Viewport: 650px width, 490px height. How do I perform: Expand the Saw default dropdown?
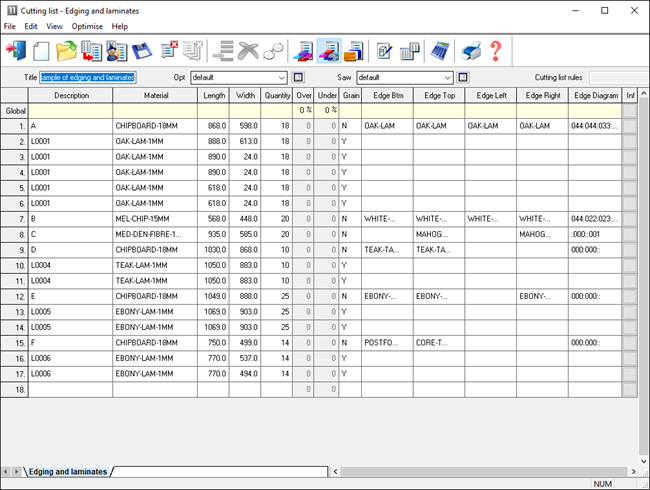tap(447, 77)
